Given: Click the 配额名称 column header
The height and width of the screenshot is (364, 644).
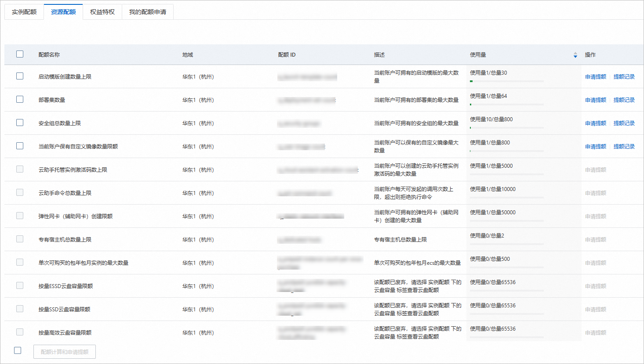Looking at the screenshot, I should tap(49, 55).
